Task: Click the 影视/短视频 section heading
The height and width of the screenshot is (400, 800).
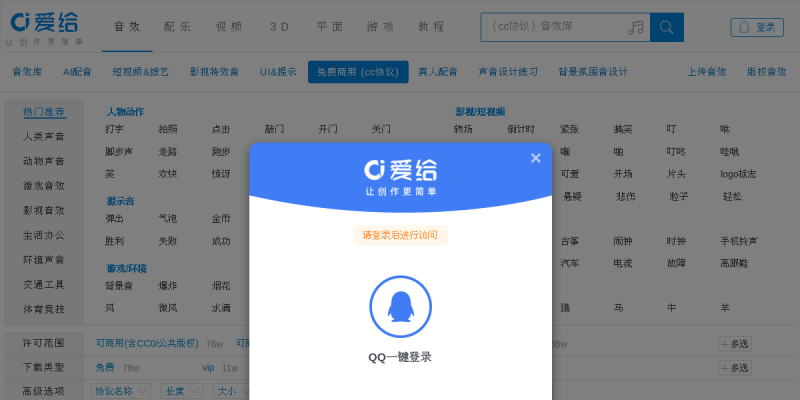Action: coord(480,112)
